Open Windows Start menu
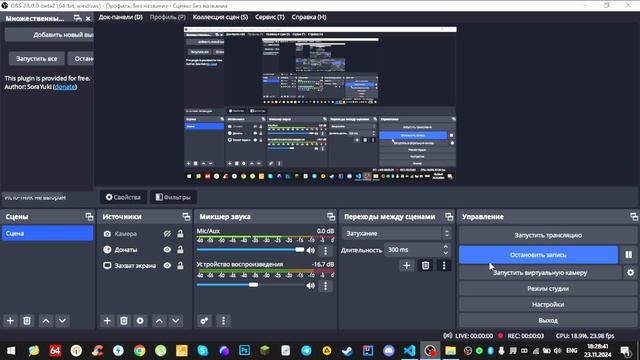This screenshot has height=360, width=640. pos(11,351)
